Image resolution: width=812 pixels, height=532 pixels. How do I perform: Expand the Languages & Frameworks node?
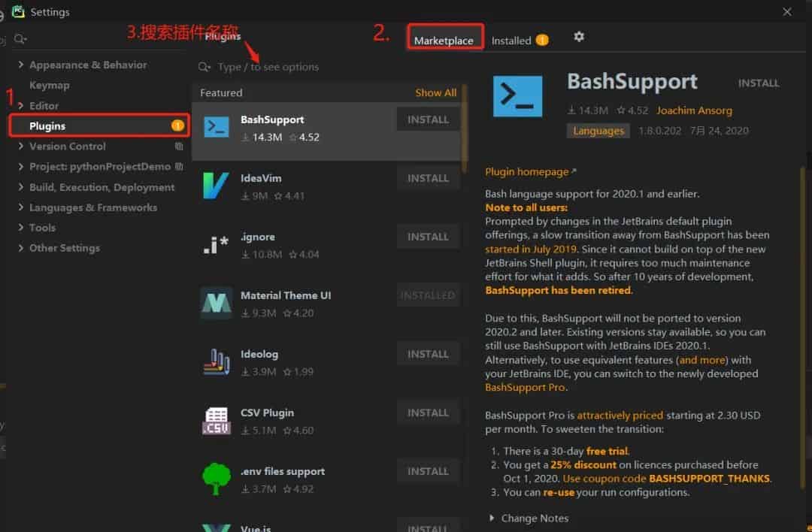(x=21, y=208)
